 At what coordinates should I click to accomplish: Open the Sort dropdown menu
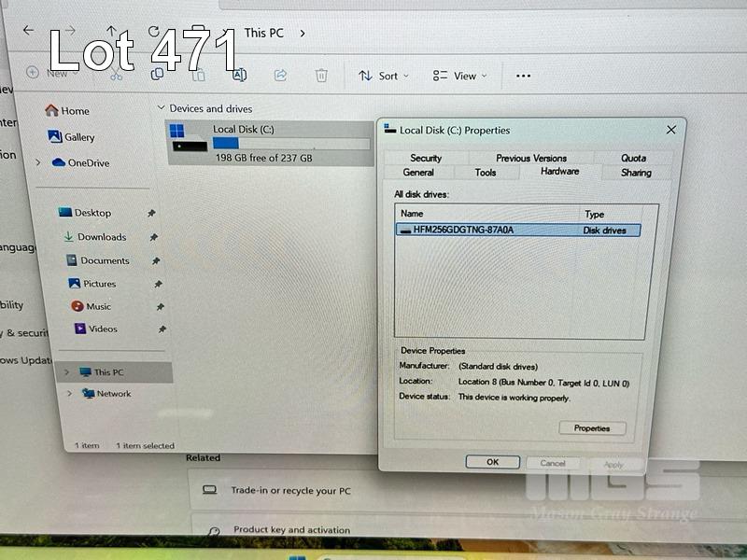pyautogui.click(x=384, y=77)
